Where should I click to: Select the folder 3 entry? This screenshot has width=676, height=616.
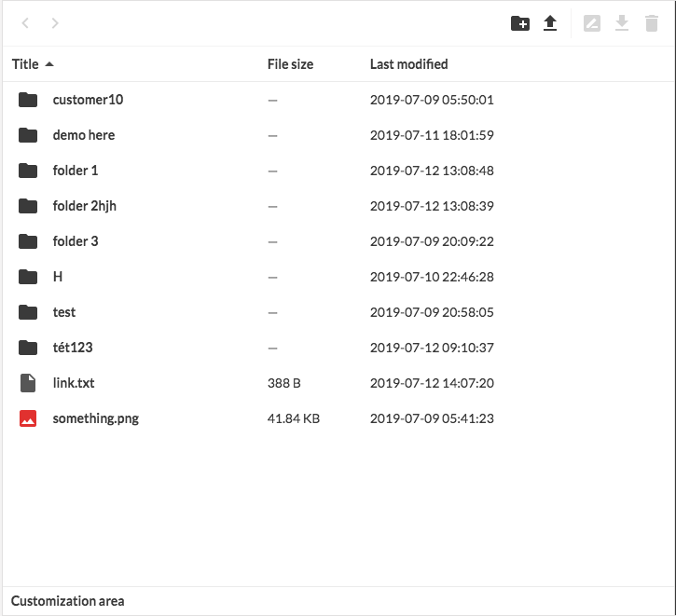[x=76, y=241]
